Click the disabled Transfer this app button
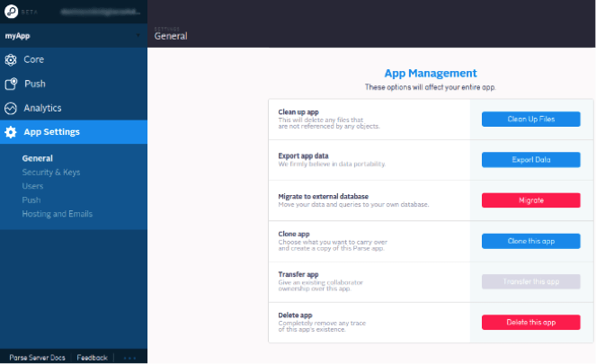596x364 pixels. [530, 281]
